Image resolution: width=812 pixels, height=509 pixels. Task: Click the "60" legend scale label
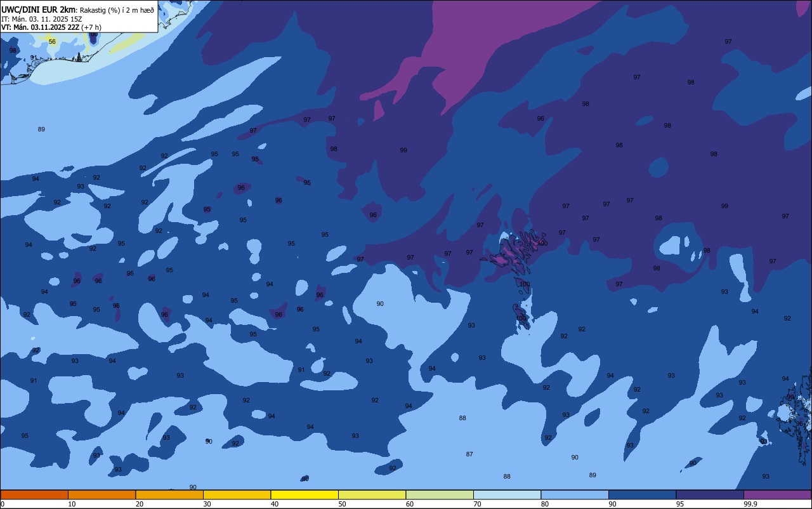coord(410,504)
